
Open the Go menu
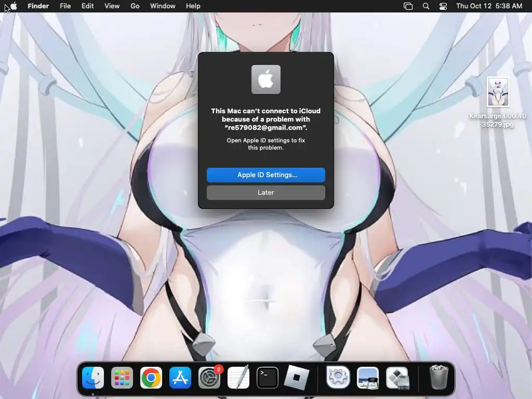click(135, 6)
